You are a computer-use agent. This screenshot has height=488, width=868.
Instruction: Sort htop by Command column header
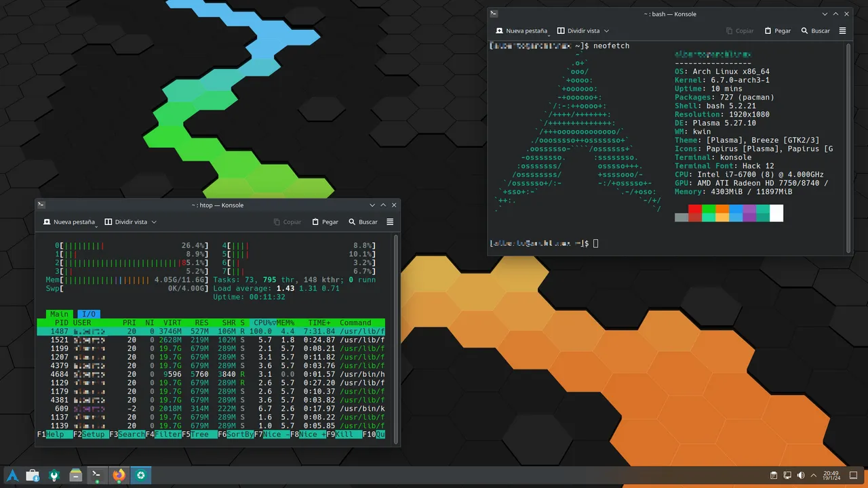[x=355, y=323]
